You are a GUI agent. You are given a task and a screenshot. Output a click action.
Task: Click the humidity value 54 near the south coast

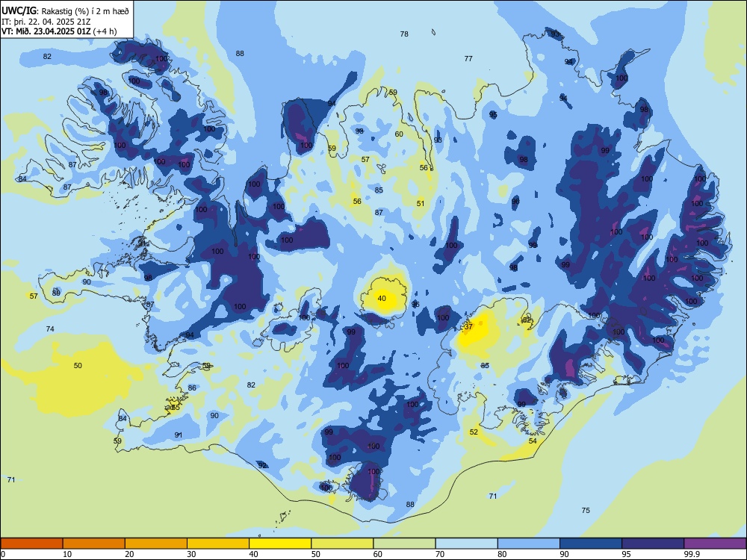(533, 441)
